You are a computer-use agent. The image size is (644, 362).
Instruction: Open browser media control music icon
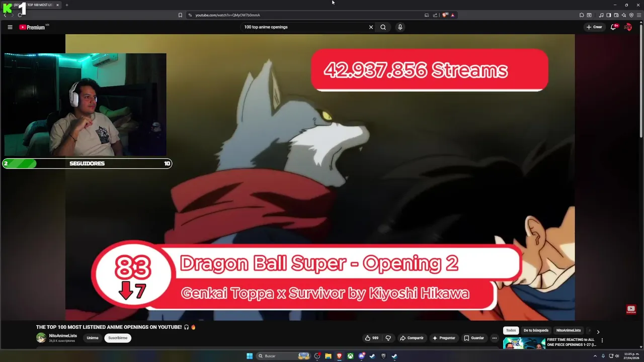[x=601, y=15]
